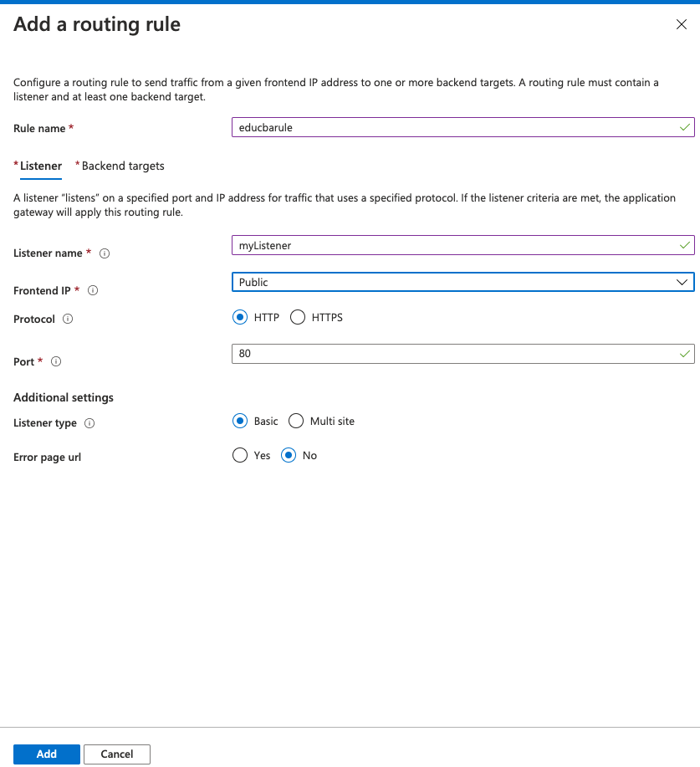Click the info icon beside Frontend IP

pyautogui.click(x=93, y=291)
